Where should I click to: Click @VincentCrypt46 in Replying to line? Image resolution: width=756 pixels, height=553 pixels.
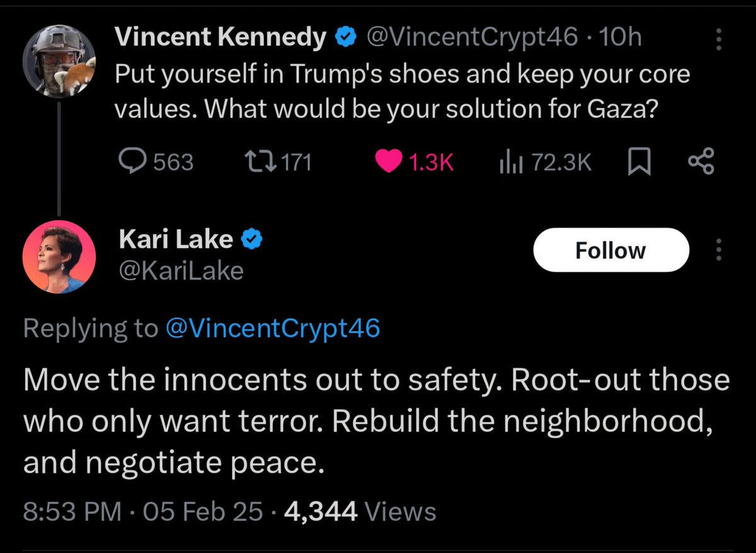click(x=272, y=328)
